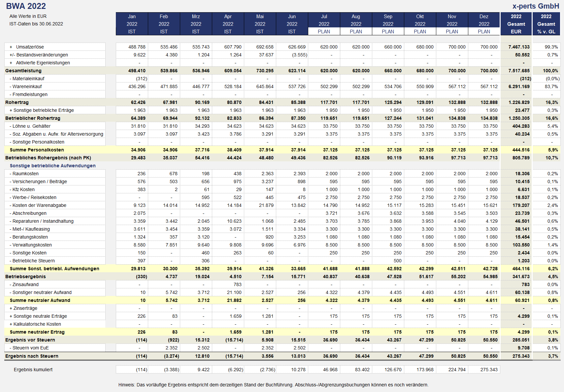Screen dimensions: 564x392
Task: Select the Betriebsergebnis row label
Action: pos(25,277)
